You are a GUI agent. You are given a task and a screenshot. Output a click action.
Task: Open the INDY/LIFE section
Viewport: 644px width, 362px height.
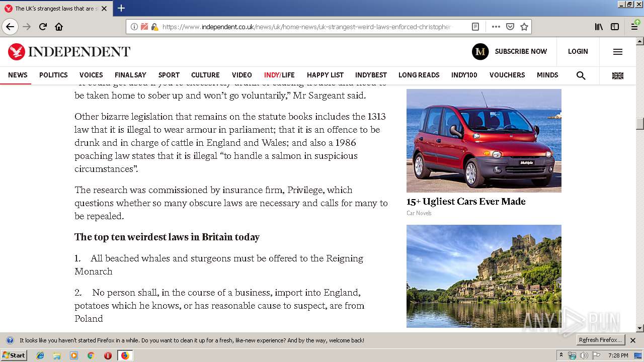(279, 75)
